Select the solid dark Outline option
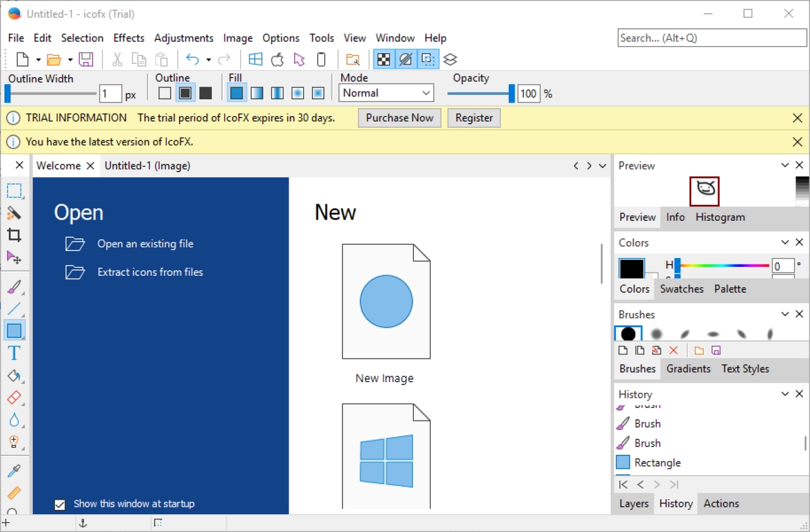Image resolution: width=810 pixels, height=532 pixels. point(206,93)
